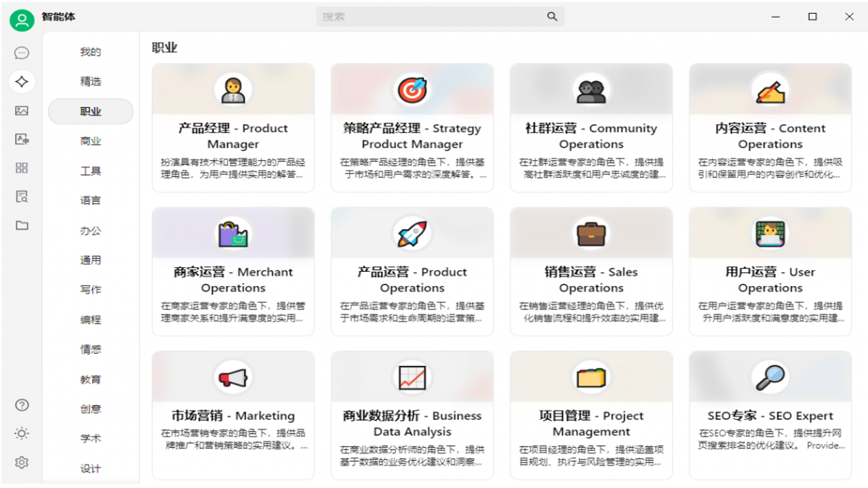
Task: Choose the 语言 category
Action: [91, 201]
